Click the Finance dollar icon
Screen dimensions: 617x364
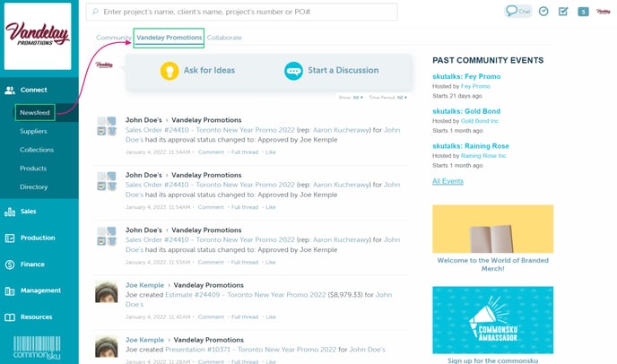[x=10, y=264]
